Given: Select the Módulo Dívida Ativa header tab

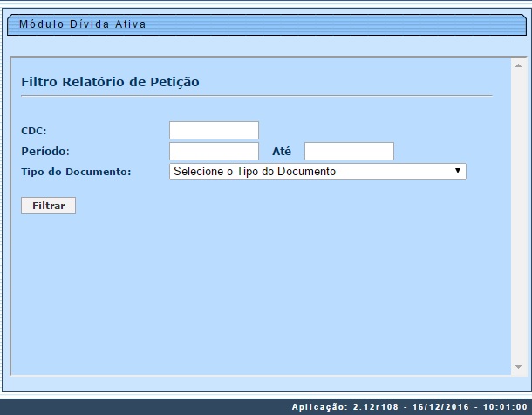Looking at the screenshot, I should (x=83, y=24).
